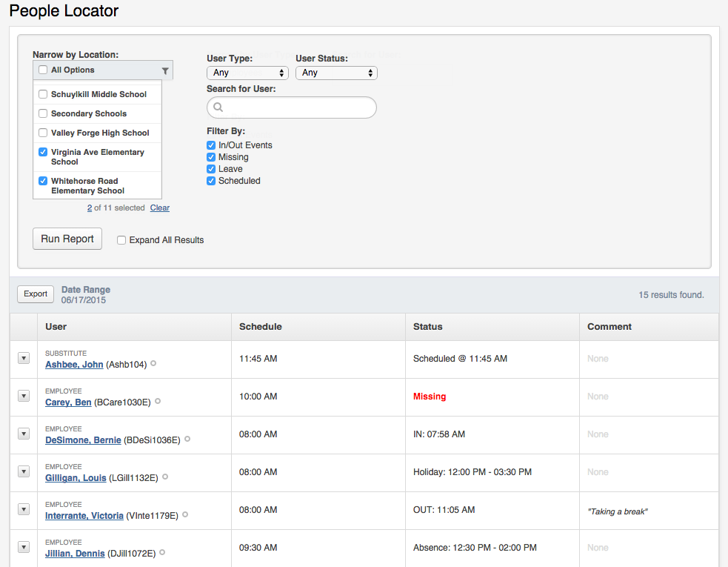
Task: Click the status circle icon beside Ashbee, John
Action: (x=153, y=364)
